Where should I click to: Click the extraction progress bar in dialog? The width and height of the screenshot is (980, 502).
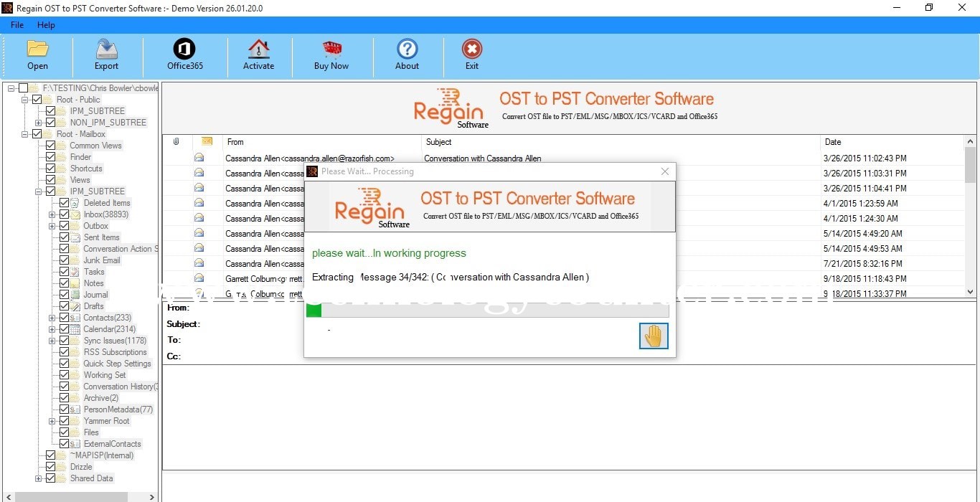coord(487,310)
